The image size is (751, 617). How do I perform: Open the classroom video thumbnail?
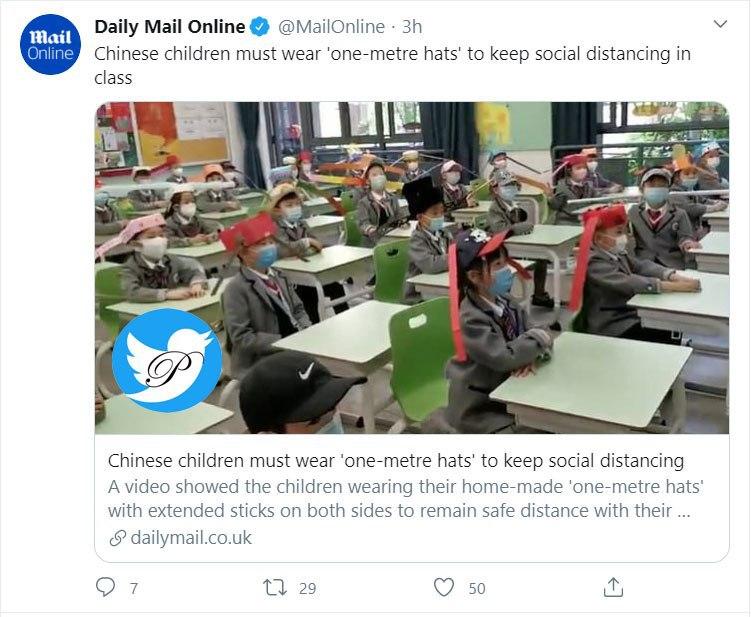pos(412,268)
